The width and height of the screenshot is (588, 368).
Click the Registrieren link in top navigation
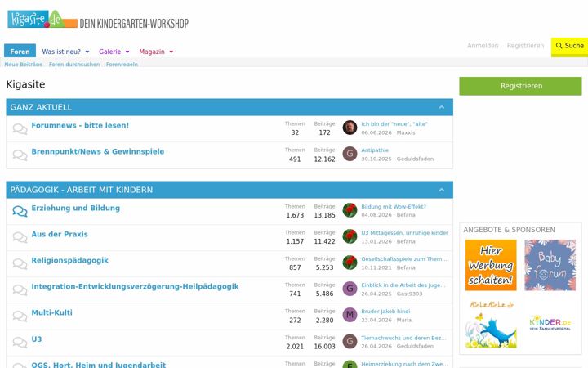525,46
